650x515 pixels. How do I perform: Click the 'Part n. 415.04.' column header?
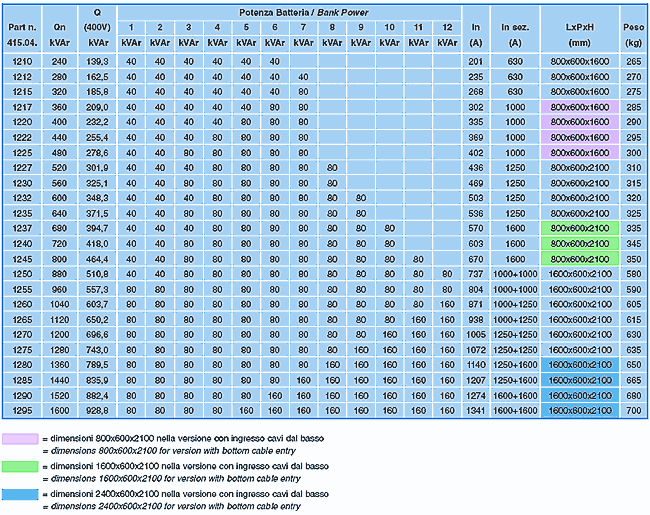(x=20, y=26)
